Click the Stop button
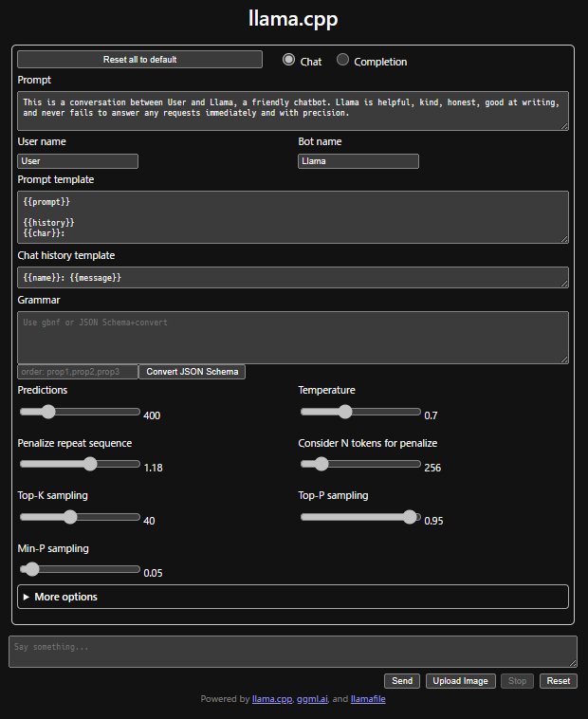The height and width of the screenshot is (719, 588). pyautogui.click(x=517, y=681)
